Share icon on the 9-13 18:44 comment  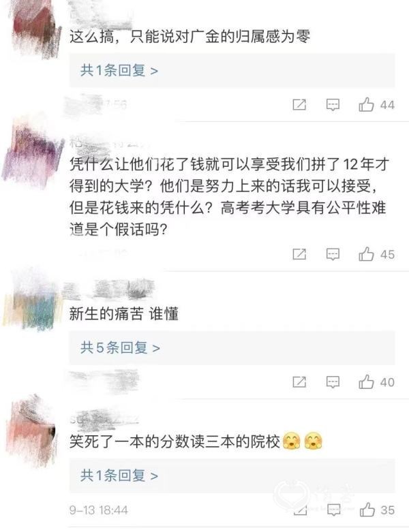coord(300,510)
